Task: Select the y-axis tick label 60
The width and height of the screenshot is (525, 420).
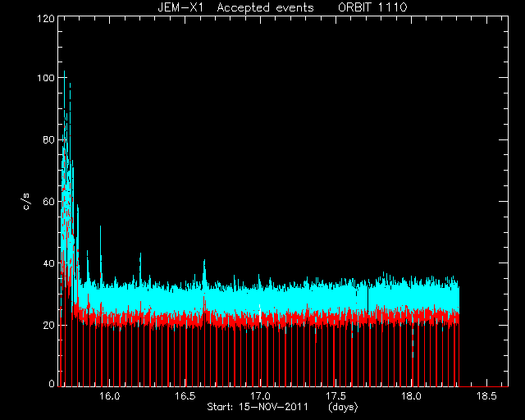Action: pos(48,202)
